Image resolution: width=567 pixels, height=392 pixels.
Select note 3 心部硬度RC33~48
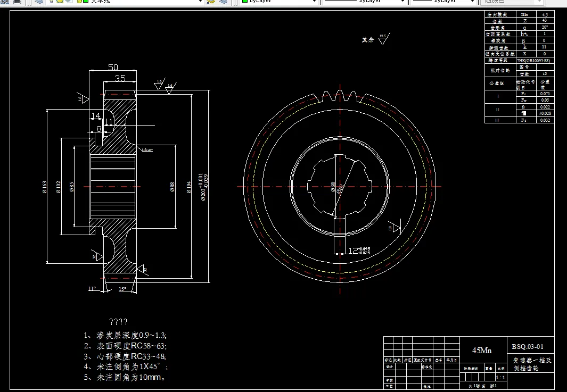(125, 356)
